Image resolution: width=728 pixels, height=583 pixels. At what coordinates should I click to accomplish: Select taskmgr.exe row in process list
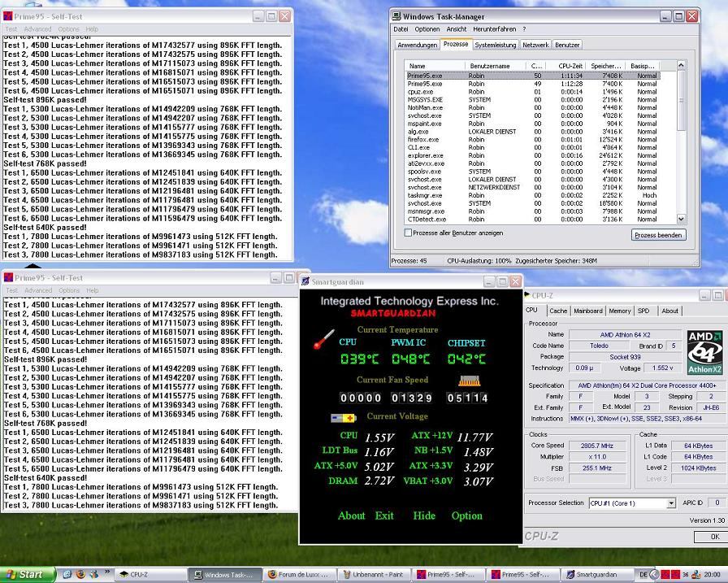[532, 195]
